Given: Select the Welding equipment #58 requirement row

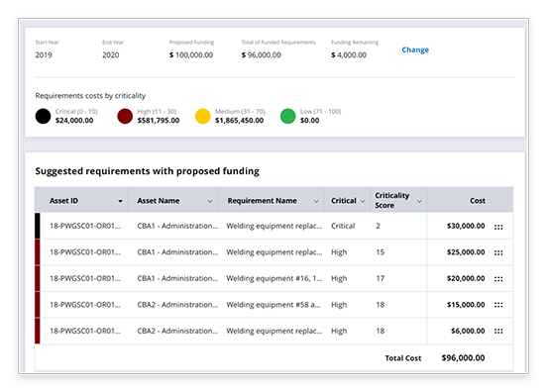Looking at the screenshot, I should [x=273, y=305].
